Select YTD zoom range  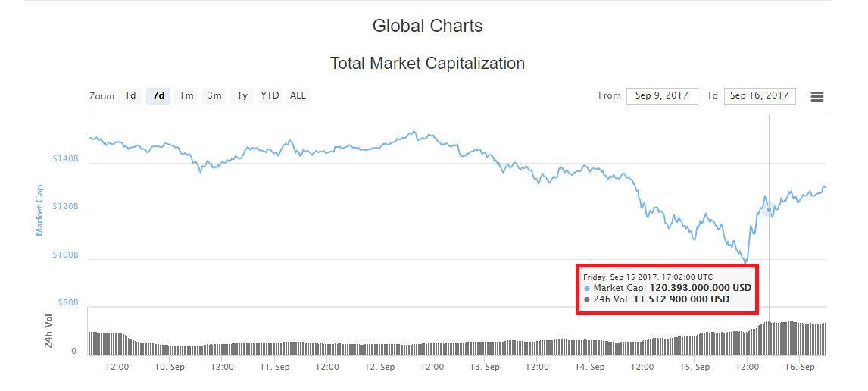point(270,95)
